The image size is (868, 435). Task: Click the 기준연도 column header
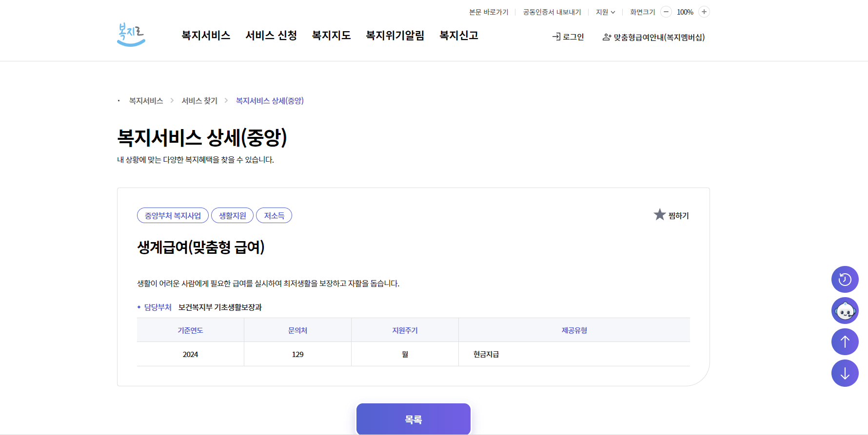(190, 330)
